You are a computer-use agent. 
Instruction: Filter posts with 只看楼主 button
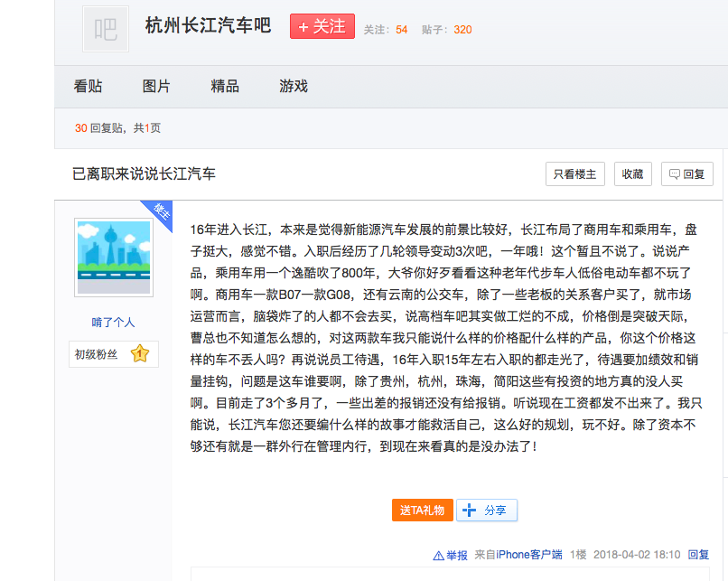[574, 174]
